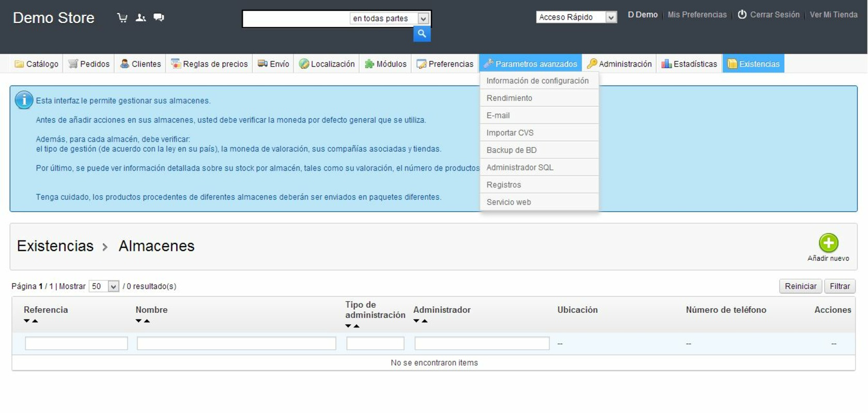Click the green Añadir nuevo plus icon
This screenshot has height=413, width=868.
828,243
